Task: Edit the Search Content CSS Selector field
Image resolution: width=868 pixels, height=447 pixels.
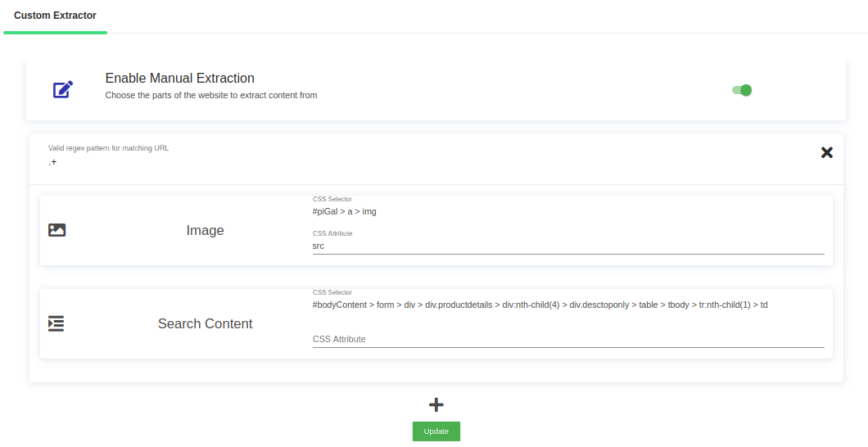Action: (567, 305)
